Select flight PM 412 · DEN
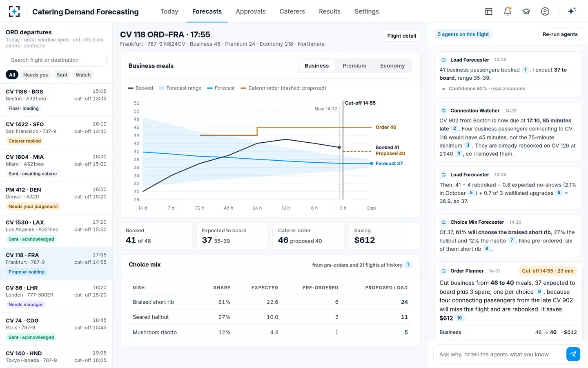Viewport: 588px width, 368px height. pyautogui.click(x=56, y=198)
